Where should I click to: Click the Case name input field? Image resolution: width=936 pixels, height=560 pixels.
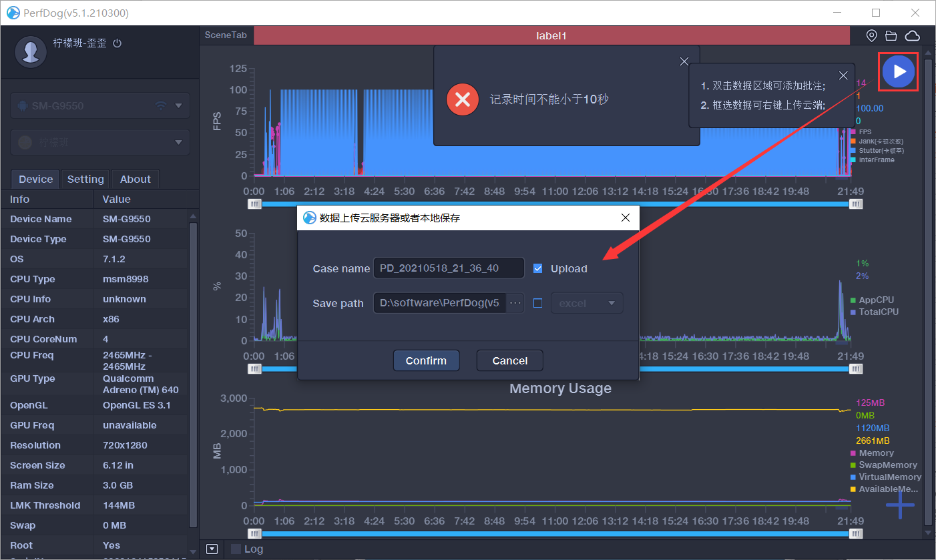[449, 268]
